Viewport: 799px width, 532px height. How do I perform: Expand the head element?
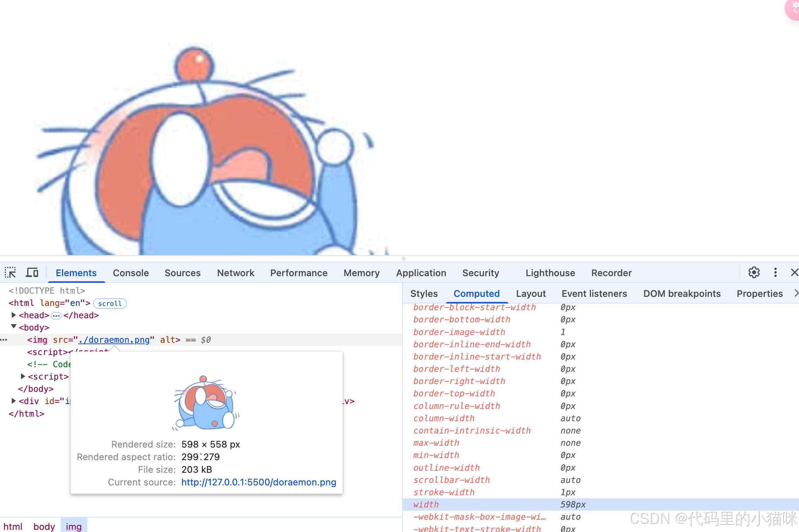[x=14, y=315]
